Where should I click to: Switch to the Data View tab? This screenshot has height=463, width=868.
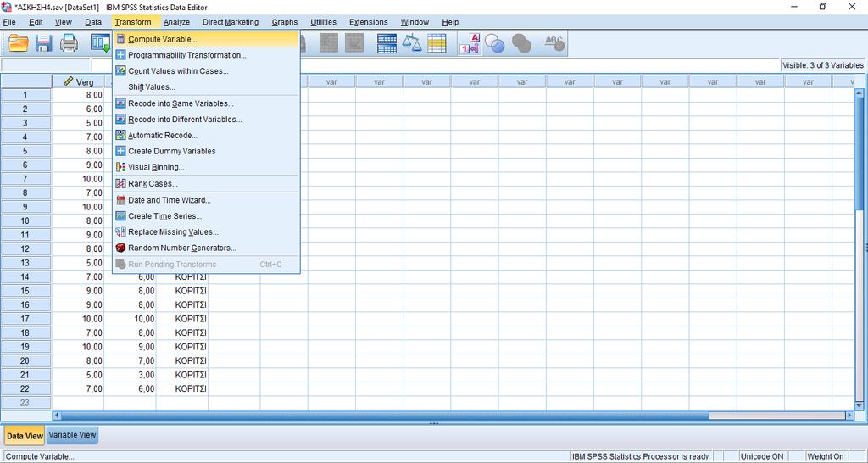click(x=25, y=435)
